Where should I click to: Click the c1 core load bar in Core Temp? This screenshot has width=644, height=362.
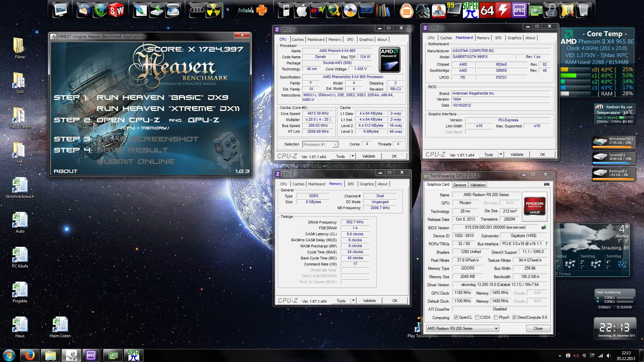click(x=575, y=75)
